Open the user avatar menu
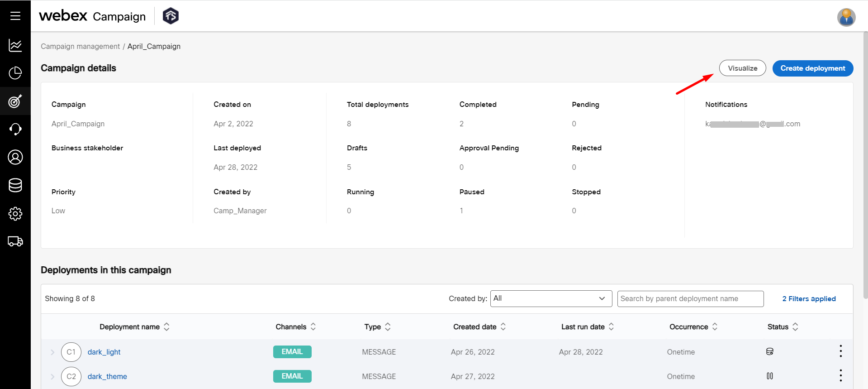This screenshot has height=389, width=868. click(846, 17)
